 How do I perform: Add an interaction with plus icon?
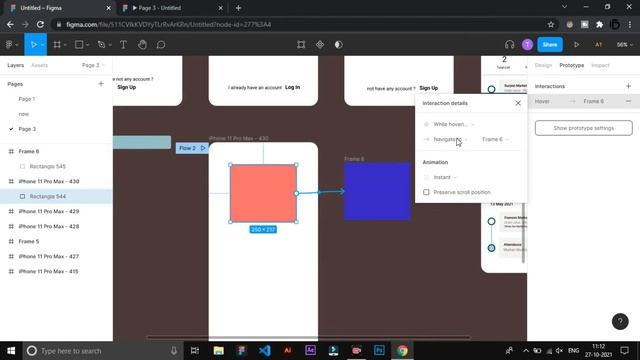click(628, 86)
